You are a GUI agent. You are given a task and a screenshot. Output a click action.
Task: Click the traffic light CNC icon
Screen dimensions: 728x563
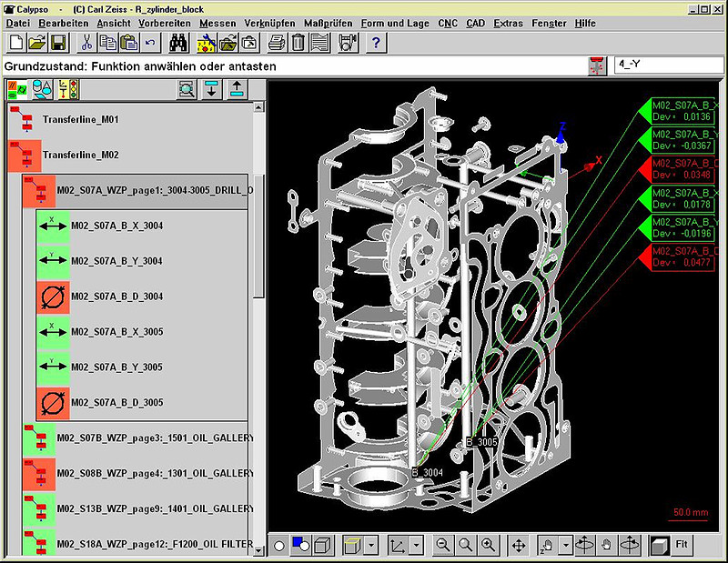(67, 89)
